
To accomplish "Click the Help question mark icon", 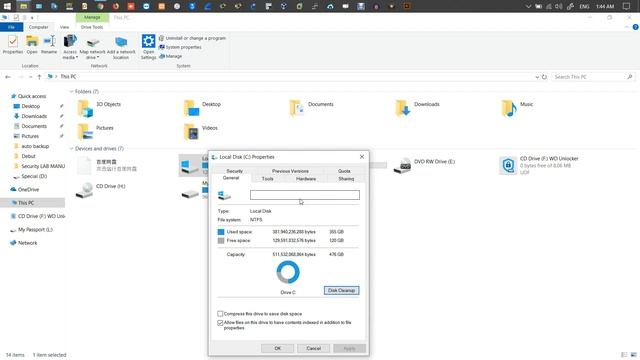I will pos(636,27).
